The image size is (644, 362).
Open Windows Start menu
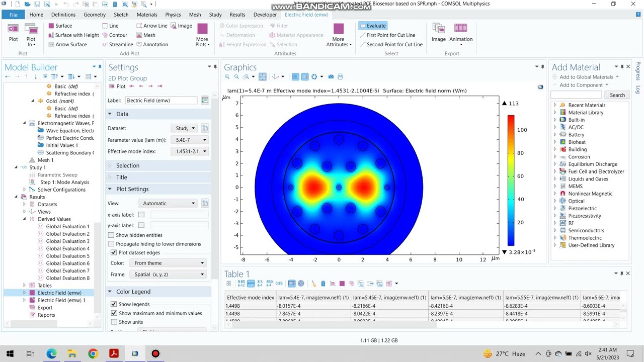[10, 354]
